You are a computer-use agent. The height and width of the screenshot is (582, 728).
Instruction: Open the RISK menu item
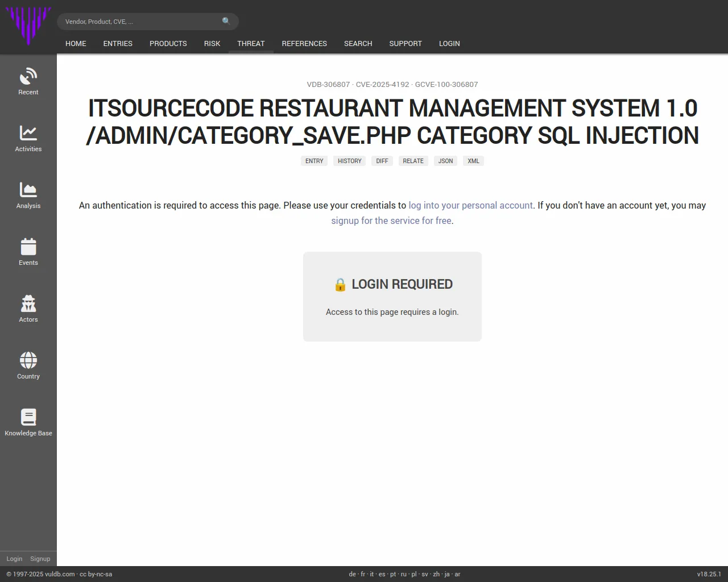(212, 44)
